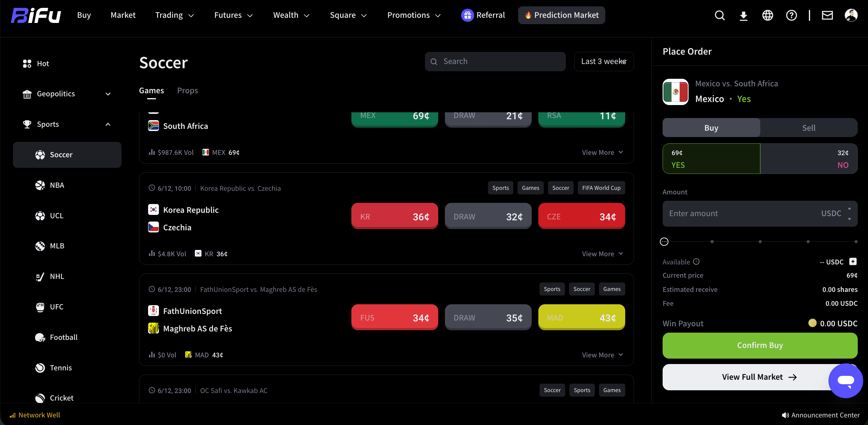Click the Available info icon
Viewport: 868px width, 425px height.
click(x=696, y=262)
